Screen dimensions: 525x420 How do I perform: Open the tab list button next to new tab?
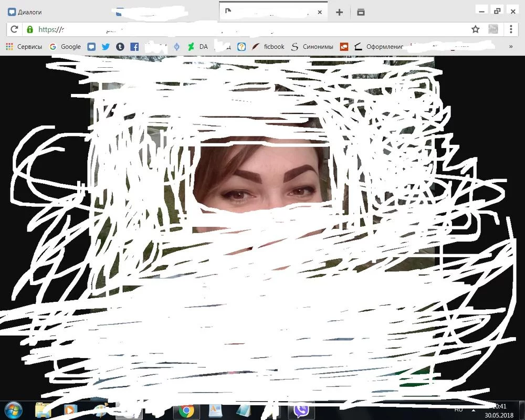coord(360,11)
